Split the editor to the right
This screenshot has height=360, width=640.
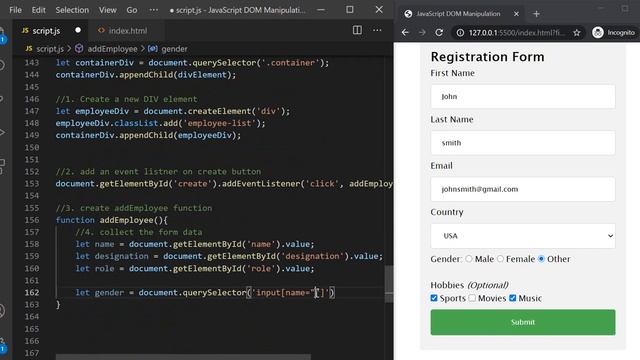point(357,30)
